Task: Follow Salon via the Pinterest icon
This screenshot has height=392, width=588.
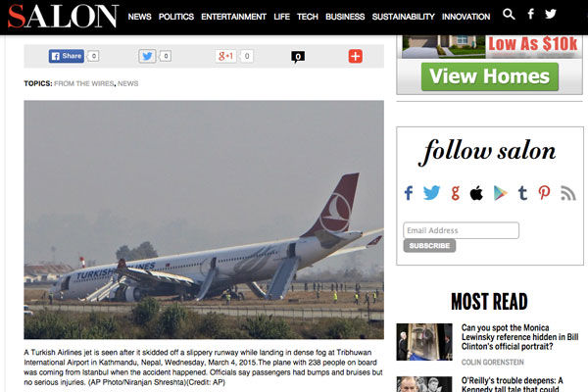Action: tap(544, 193)
